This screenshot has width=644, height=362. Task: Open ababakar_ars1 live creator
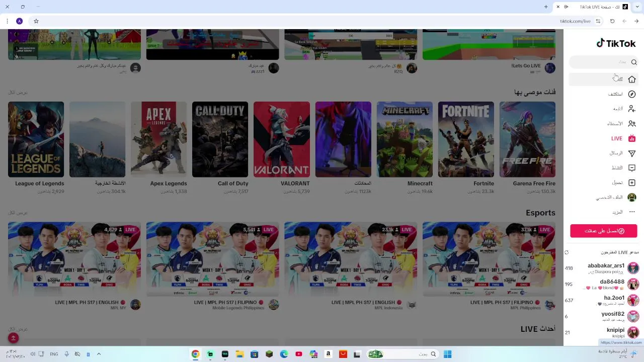coord(601,268)
